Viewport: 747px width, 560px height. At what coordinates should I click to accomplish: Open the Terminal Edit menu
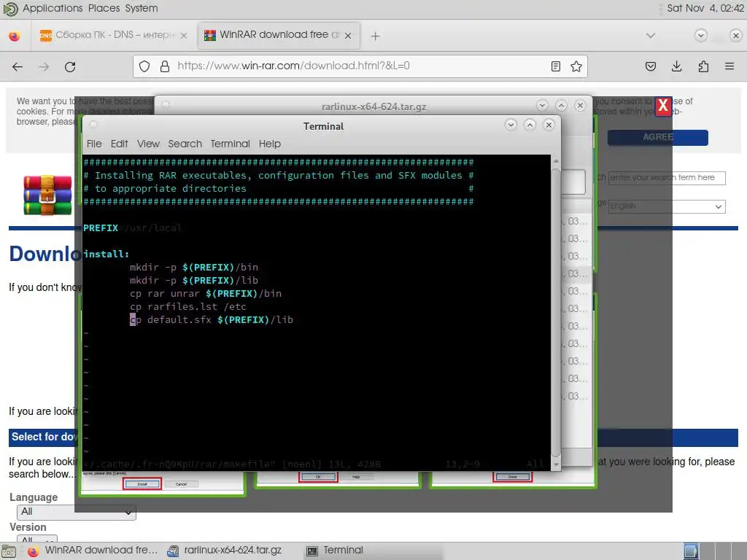119,144
